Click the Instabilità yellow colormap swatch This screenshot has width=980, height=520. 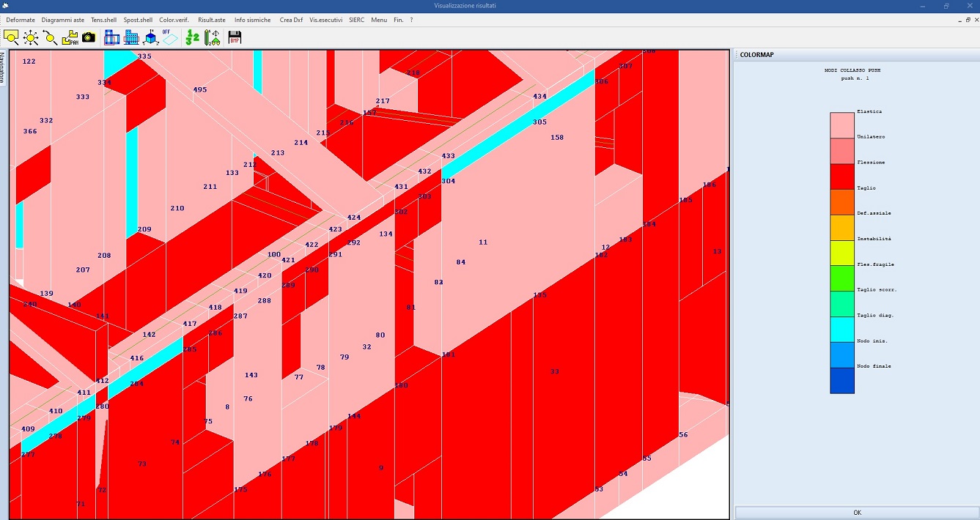tap(842, 253)
